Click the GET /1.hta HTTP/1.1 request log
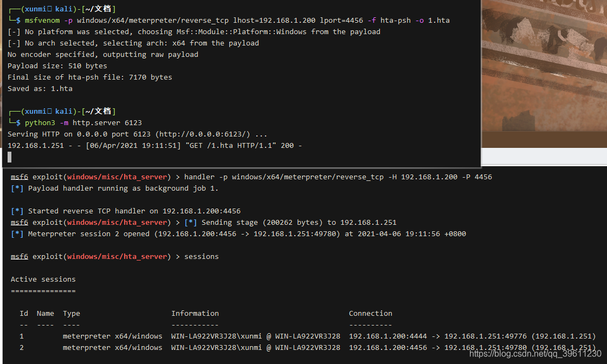 point(230,146)
